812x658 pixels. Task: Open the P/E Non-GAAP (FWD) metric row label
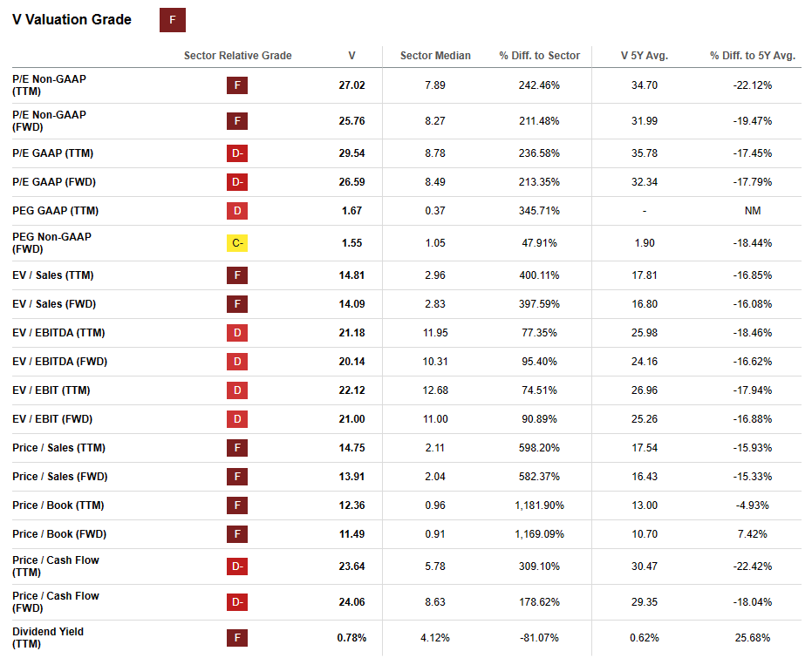click(x=49, y=120)
